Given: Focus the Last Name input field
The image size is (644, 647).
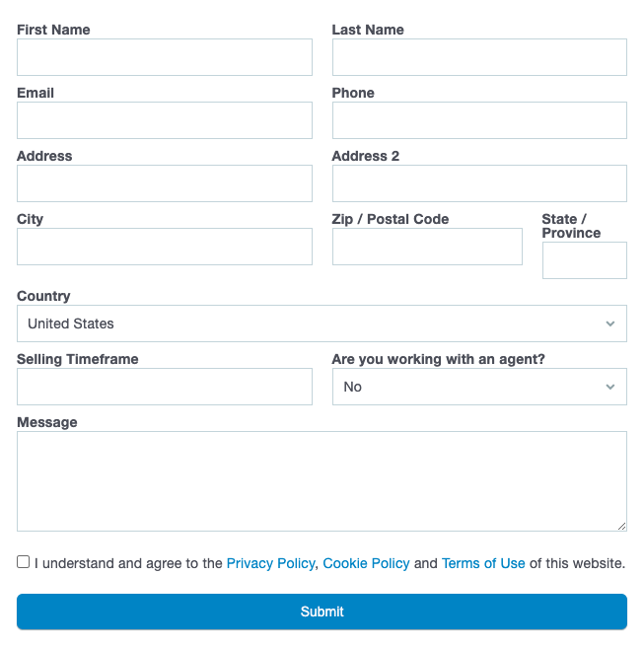Looking at the screenshot, I should click(479, 57).
